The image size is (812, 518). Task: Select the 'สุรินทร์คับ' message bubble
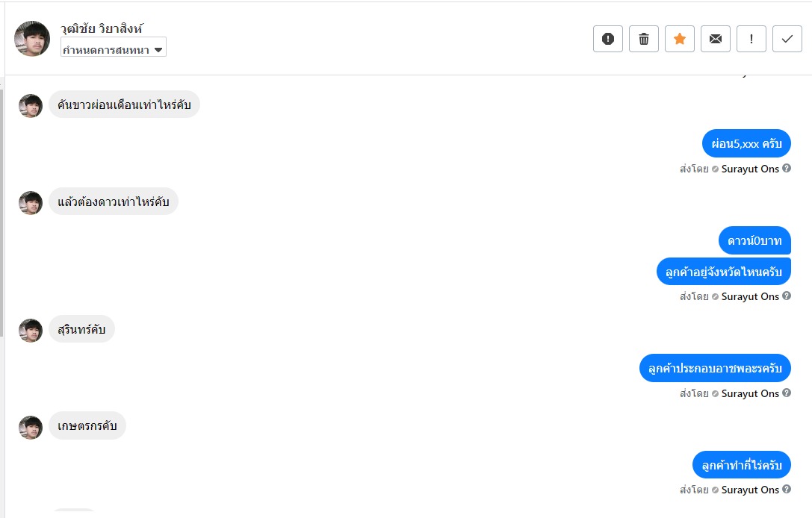pos(81,329)
